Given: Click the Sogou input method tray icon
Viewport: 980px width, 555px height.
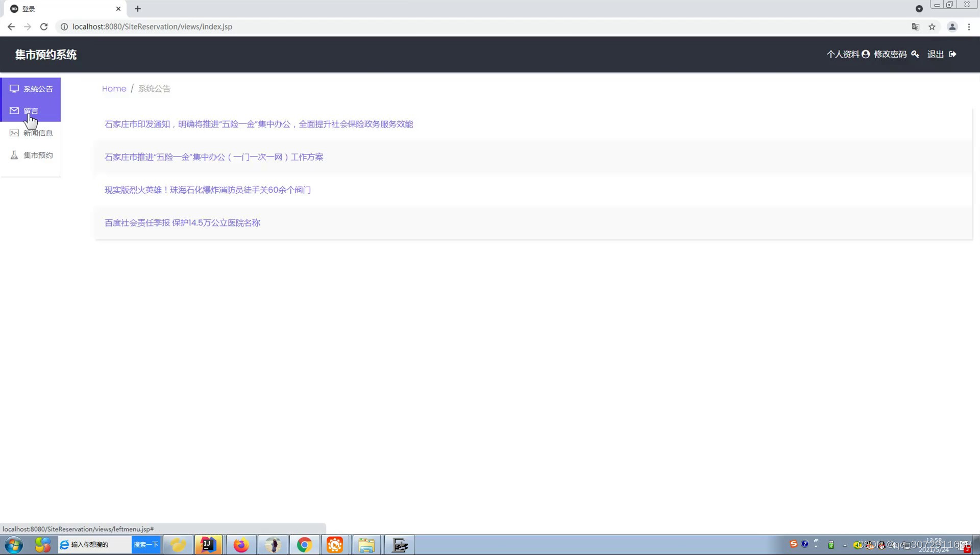Looking at the screenshot, I should pyautogui.click(x=793, y=544).
